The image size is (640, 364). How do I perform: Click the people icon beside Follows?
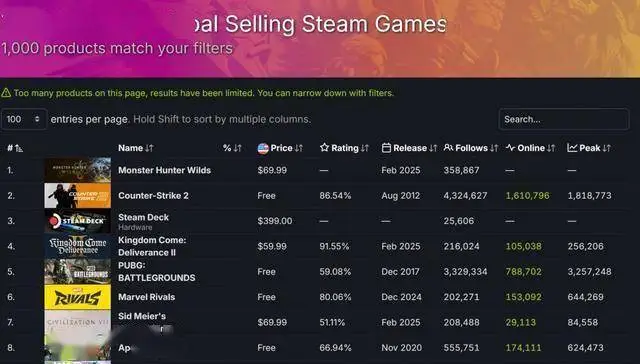(x=448, y=147)
